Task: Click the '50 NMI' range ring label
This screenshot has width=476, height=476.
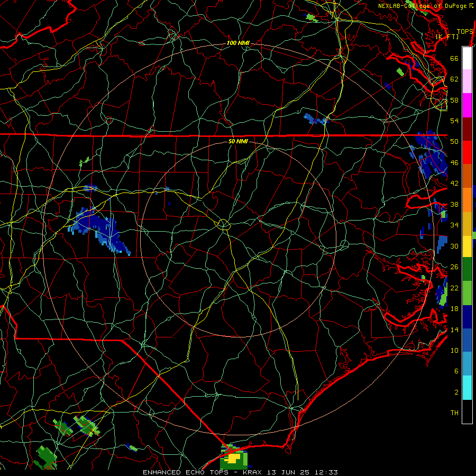Action: coord(238,141)
